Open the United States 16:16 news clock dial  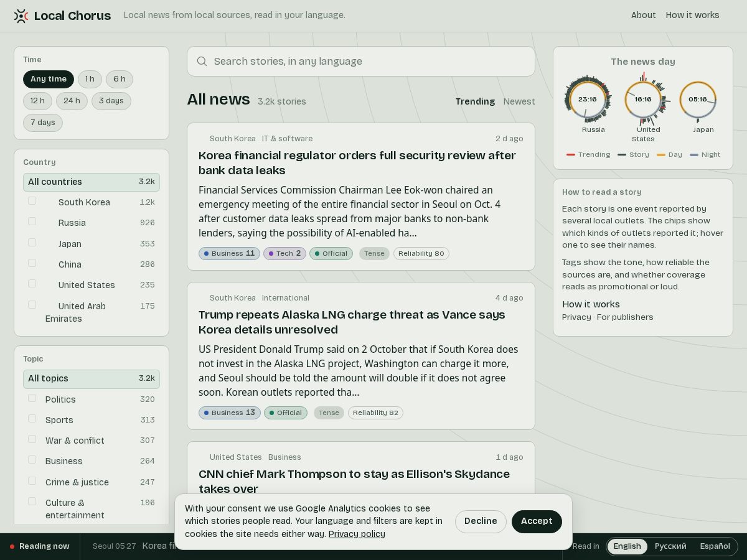click(643, 100)
